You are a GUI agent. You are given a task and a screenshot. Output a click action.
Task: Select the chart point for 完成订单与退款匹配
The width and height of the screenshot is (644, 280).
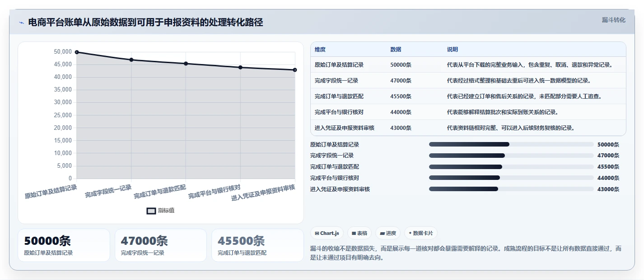tap(186, 64)
